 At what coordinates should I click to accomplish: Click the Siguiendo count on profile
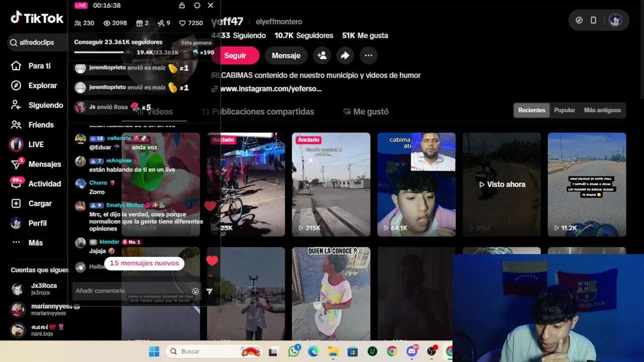click(238, 36)
